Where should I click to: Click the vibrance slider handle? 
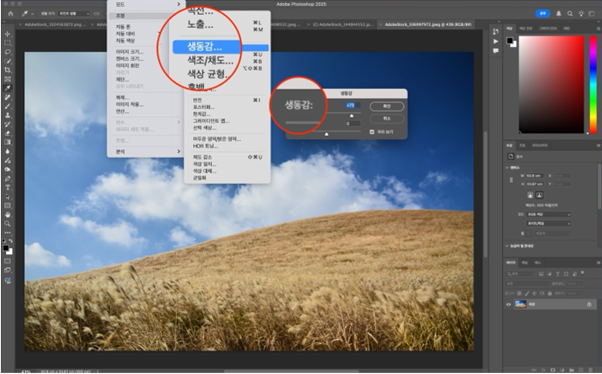(x=352, y=116)
